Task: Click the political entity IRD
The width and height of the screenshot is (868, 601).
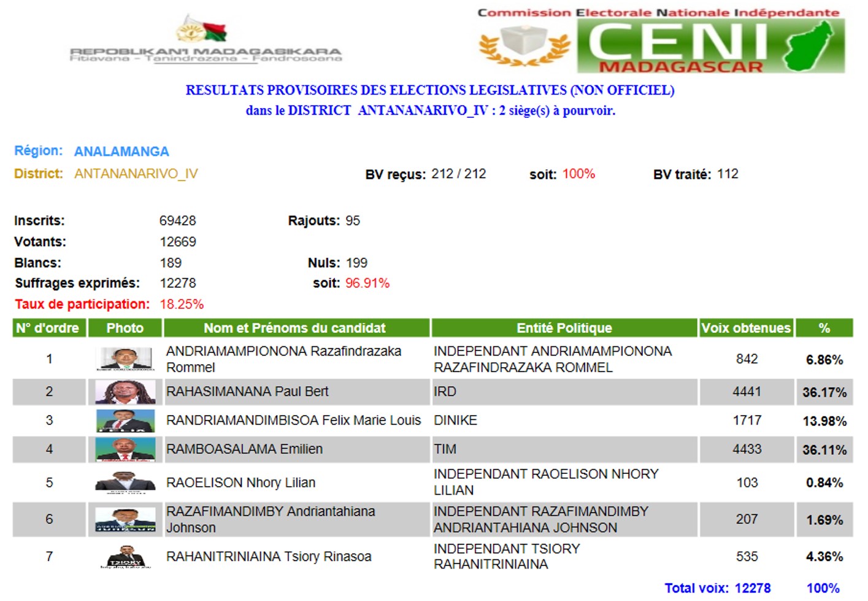Action: point(445,392)
